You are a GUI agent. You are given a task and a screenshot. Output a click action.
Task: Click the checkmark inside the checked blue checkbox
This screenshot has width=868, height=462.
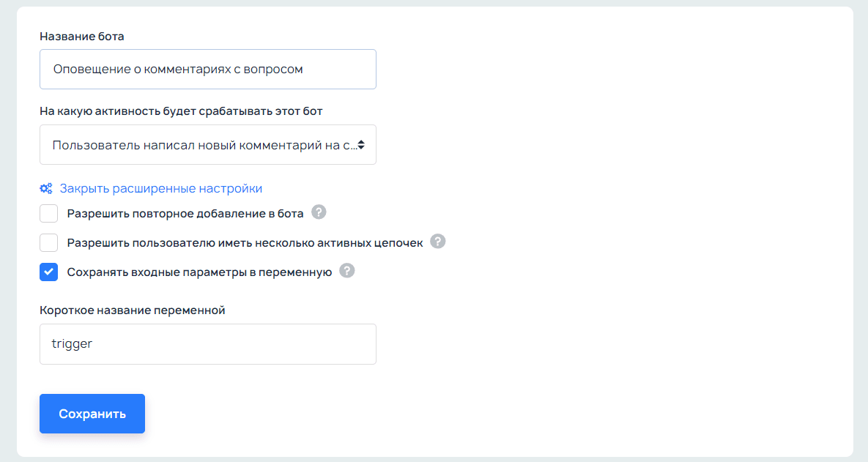click(49, 272)
